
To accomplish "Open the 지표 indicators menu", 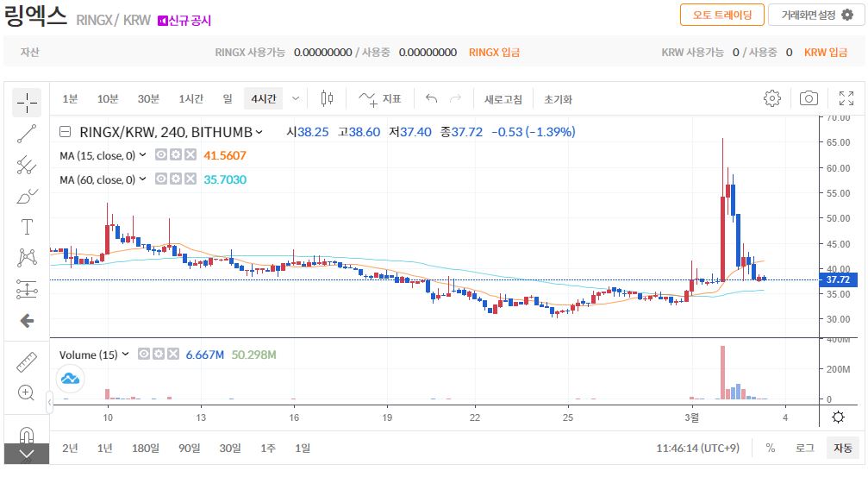I will tap(380, 98).
